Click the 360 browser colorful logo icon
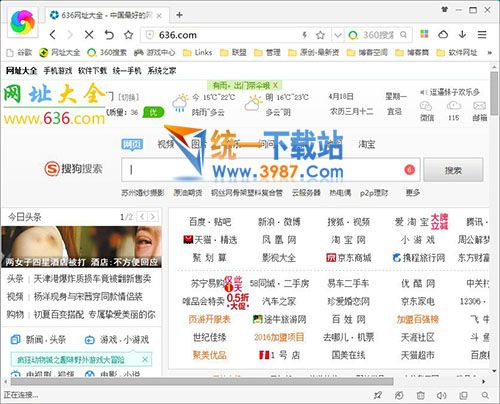The height and width of the screenshot is (404, 500). [23, 22]
